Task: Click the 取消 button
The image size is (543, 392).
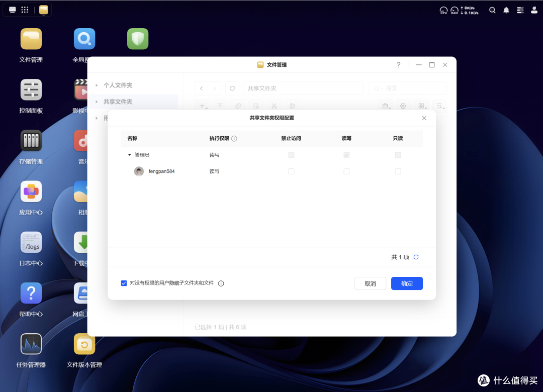Action: (370, 283)
